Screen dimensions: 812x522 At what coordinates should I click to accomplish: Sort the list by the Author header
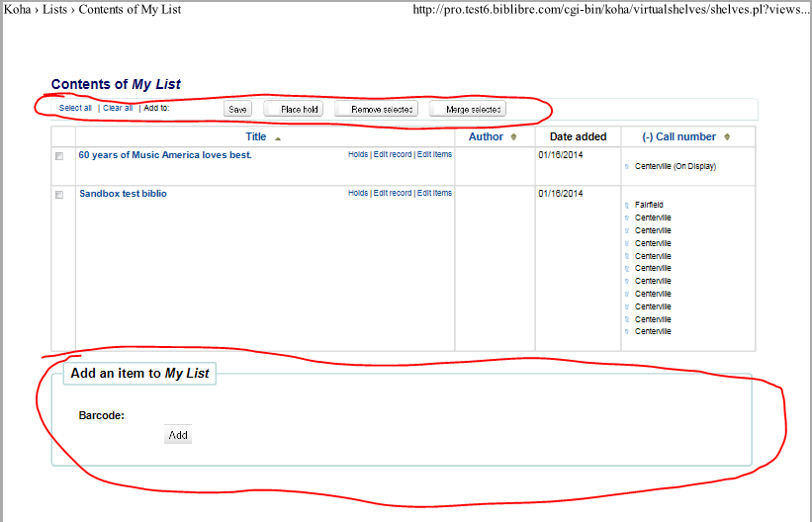coord(486,137)
